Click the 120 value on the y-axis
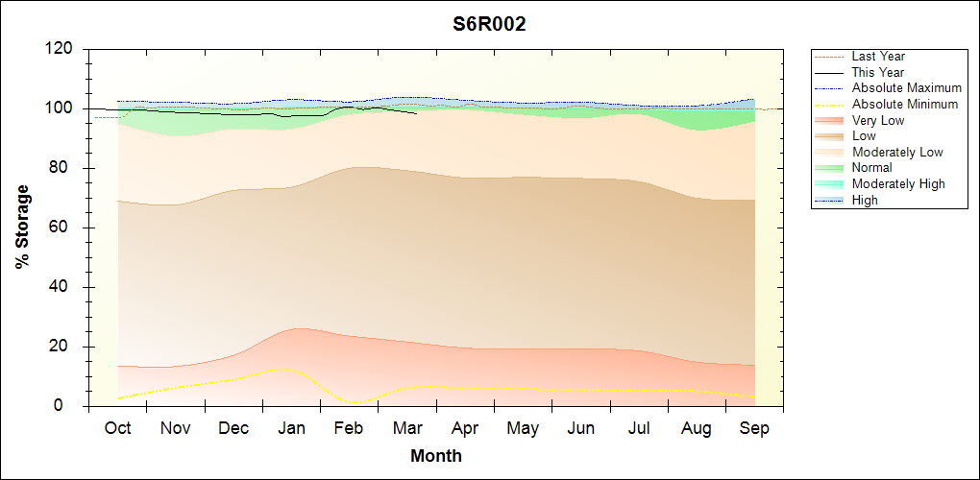Viewport: 980px width, 480px height. click(61, 49)
